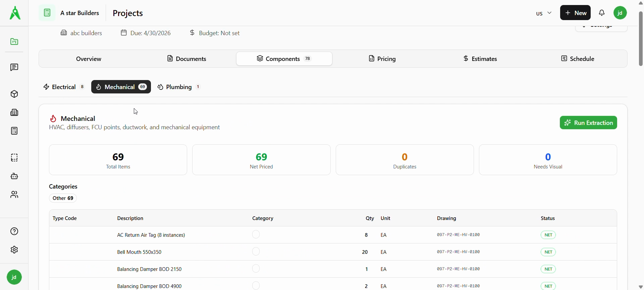Open the help question mark icon

14,231
